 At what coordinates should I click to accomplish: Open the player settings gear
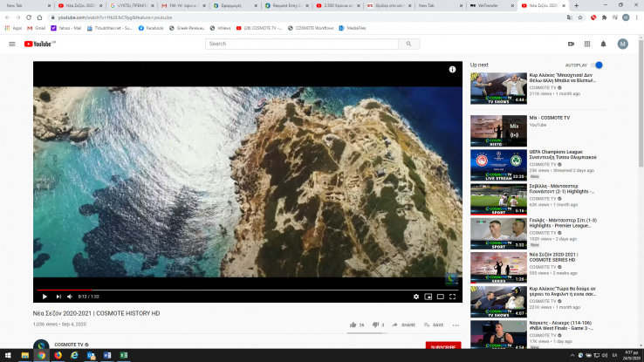point(415,297)
